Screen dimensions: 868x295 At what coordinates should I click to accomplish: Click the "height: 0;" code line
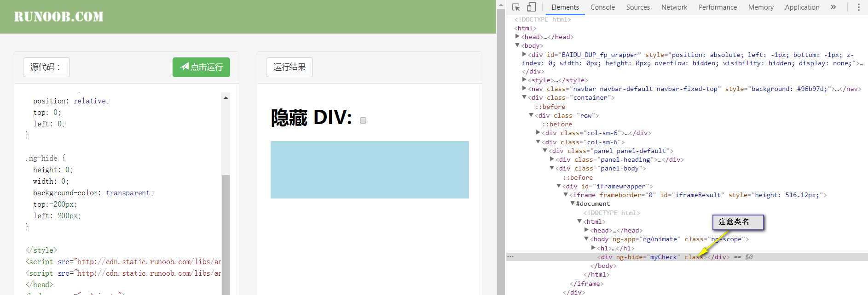53,170
